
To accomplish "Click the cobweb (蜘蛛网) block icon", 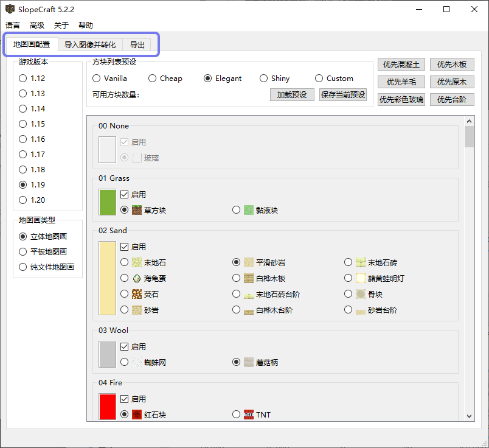I will [137, 362].
